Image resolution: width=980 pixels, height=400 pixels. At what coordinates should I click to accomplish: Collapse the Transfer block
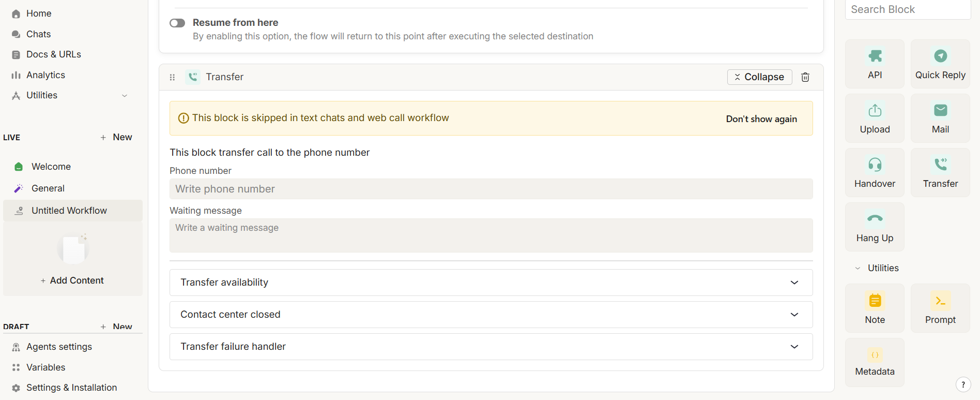(759, 77)
